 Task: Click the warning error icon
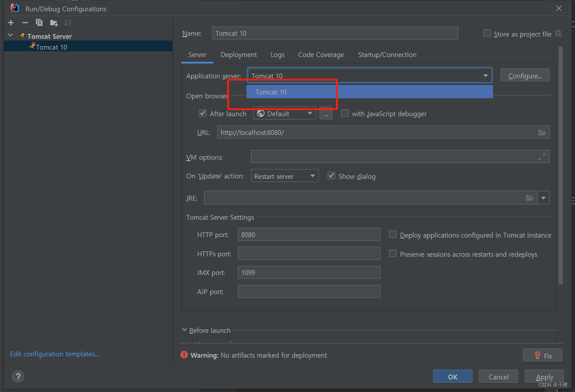[184, 355]
